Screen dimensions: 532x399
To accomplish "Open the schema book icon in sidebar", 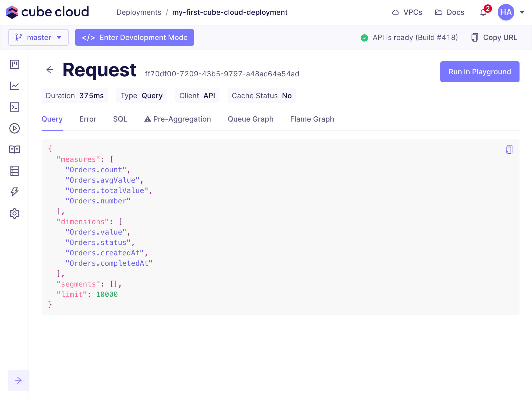I will point(15,150).
